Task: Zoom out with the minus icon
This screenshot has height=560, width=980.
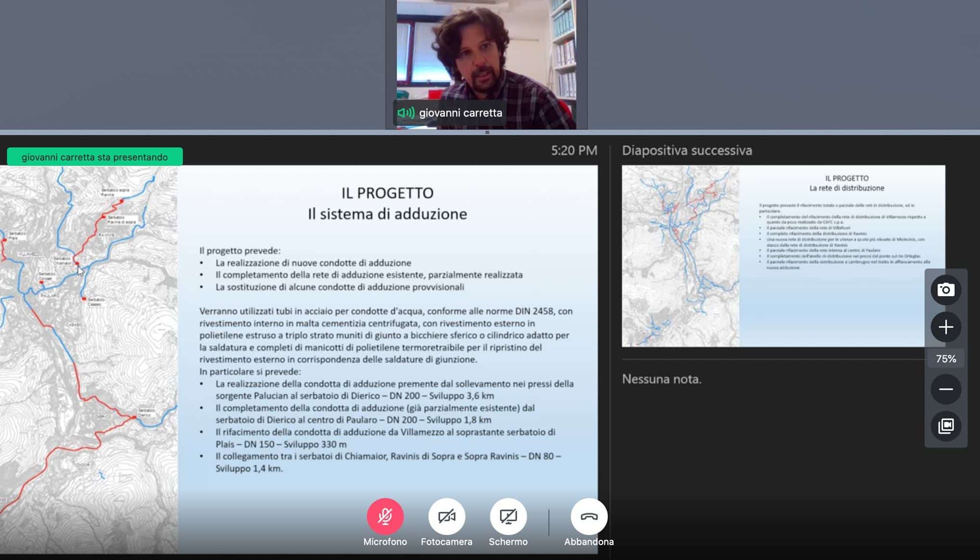Action: pyautogui.click(x=945, y=389)
